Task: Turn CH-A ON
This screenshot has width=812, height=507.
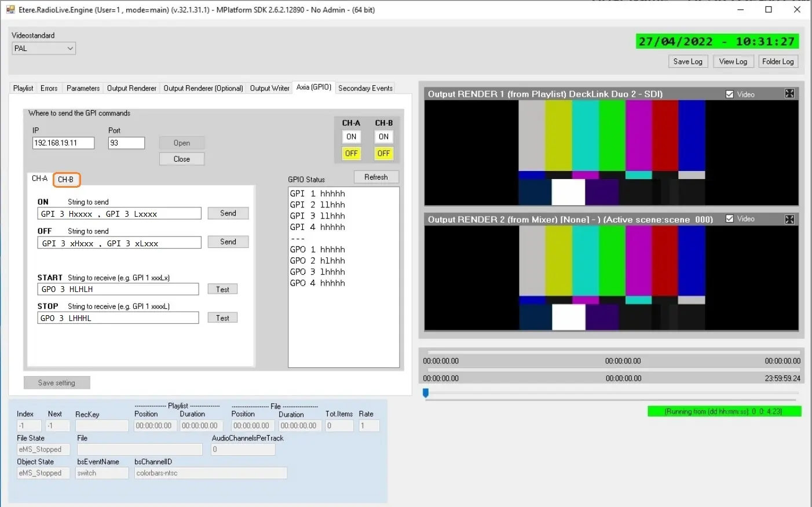Action: [x=351, y=137]
